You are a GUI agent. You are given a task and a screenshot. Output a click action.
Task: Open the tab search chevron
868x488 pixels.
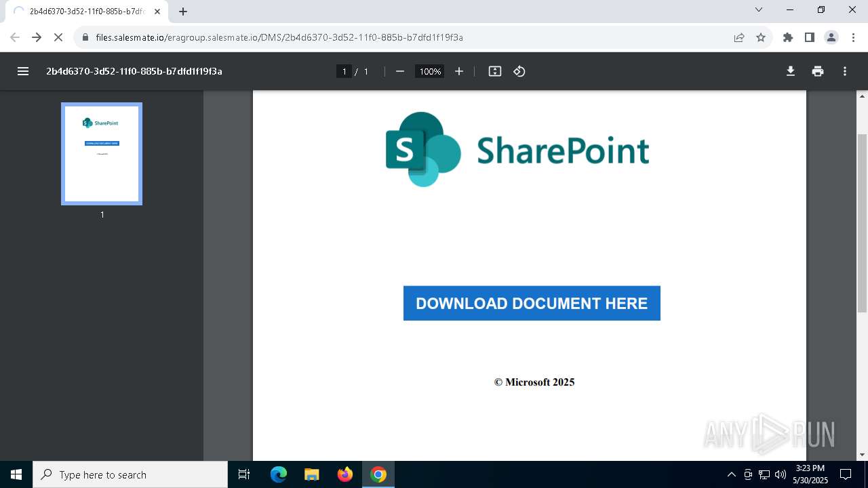(759, 9)
